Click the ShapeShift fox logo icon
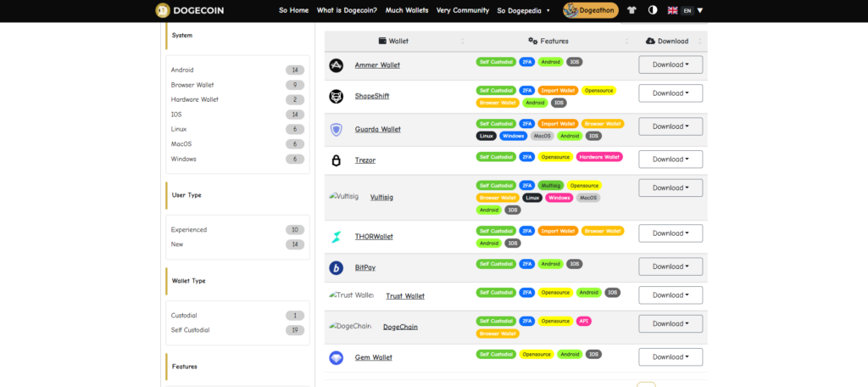868x387 pixels. [x=336, y=97]
